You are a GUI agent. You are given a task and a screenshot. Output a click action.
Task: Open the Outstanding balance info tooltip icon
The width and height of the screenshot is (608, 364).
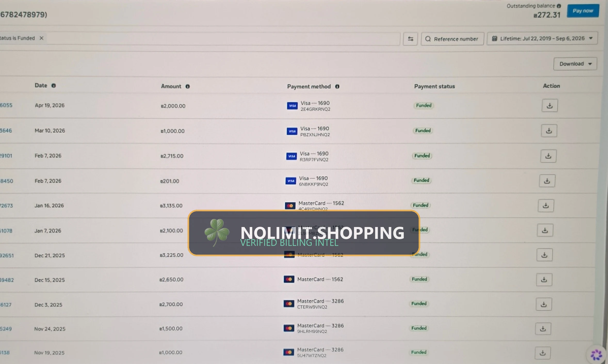pos(559,6)
